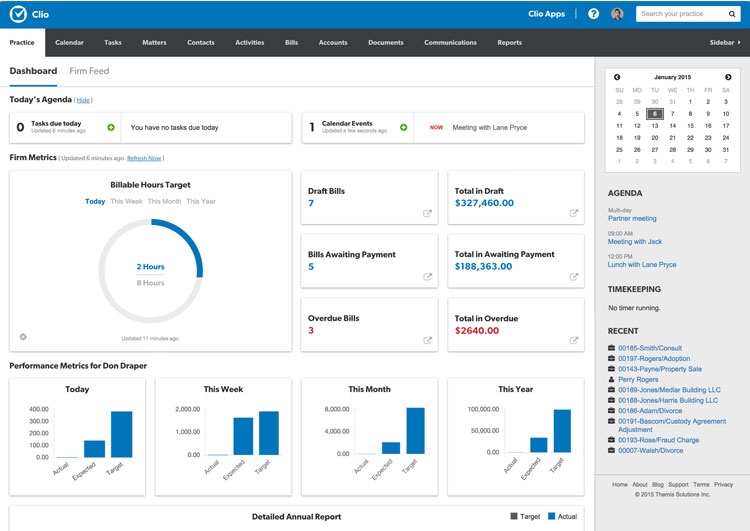
Task: Open Draft Bills external link icon
Action: click(x=427, y=213)
